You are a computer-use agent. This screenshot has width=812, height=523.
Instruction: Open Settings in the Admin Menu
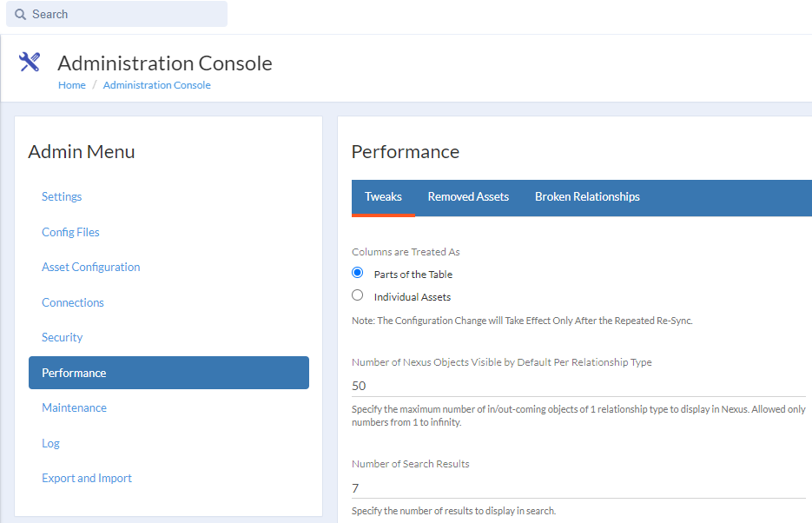point(62,197)
